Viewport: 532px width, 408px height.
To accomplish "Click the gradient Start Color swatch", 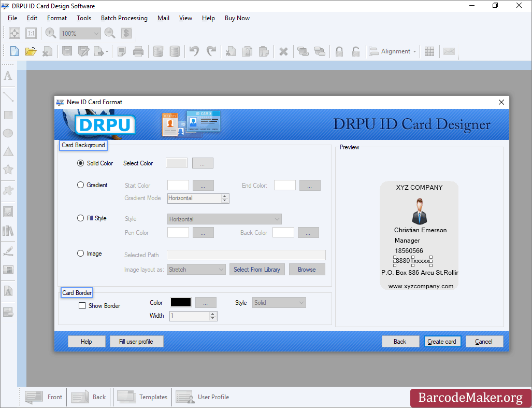I will [x=178, y=185].
